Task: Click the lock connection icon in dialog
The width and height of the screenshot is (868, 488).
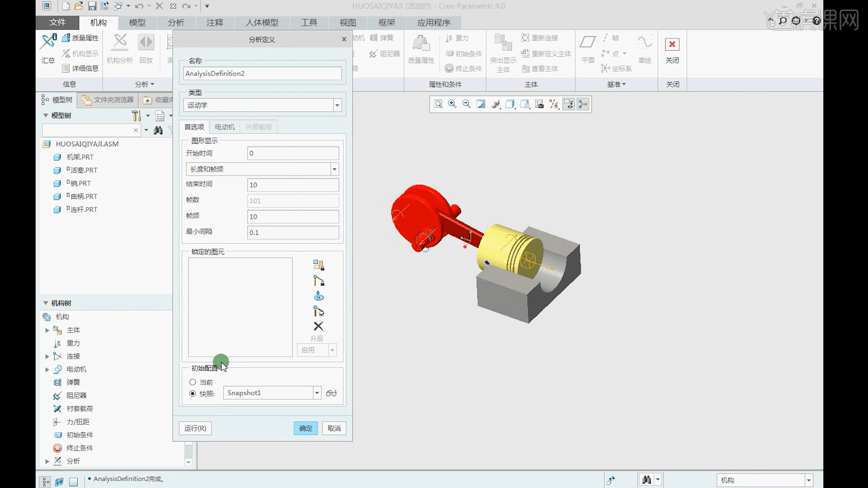Action: point(318,281)
